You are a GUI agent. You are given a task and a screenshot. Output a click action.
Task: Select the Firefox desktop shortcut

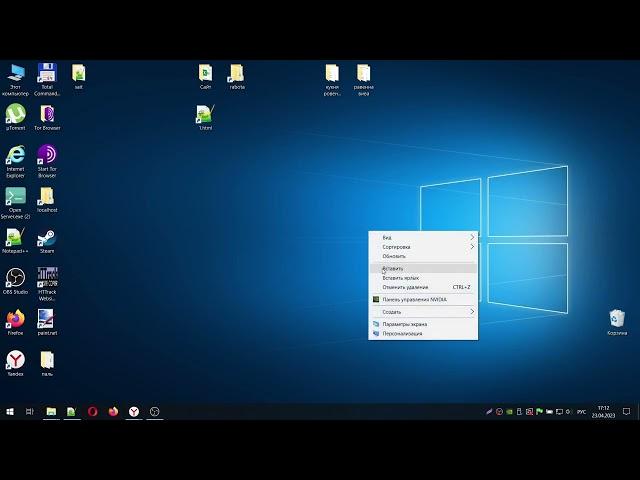pos(16,322)
